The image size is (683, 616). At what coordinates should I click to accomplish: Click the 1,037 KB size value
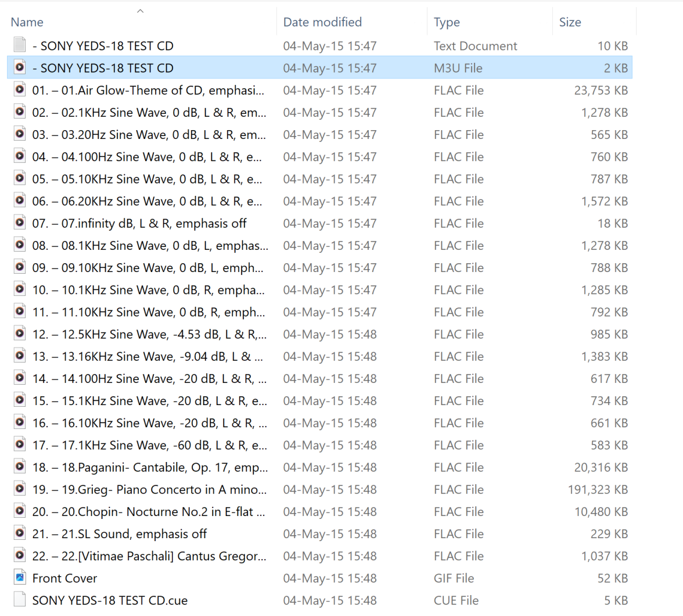(x=605, y=556)
